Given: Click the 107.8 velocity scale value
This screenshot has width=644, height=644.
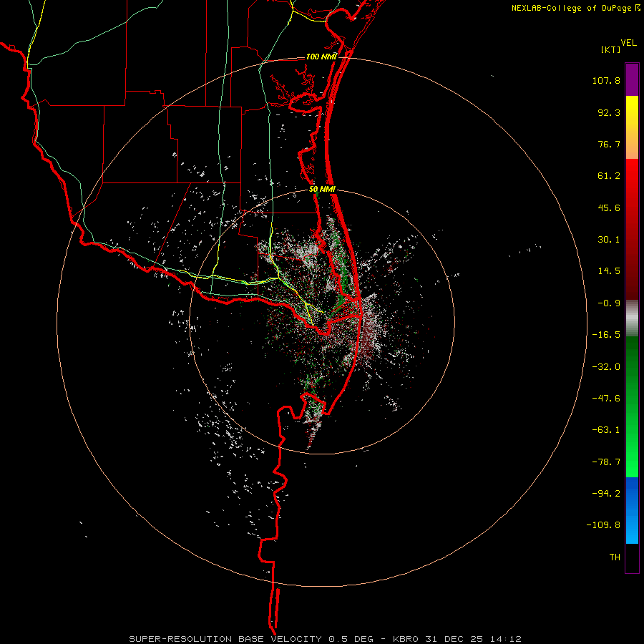Looking at the screenshot, I should click(606, 80).
